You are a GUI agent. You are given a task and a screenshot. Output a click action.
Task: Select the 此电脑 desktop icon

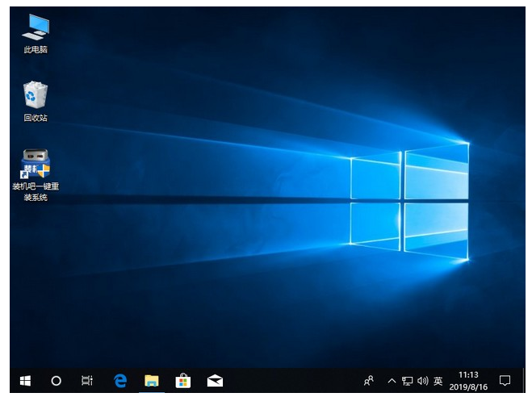coord(36,32)
